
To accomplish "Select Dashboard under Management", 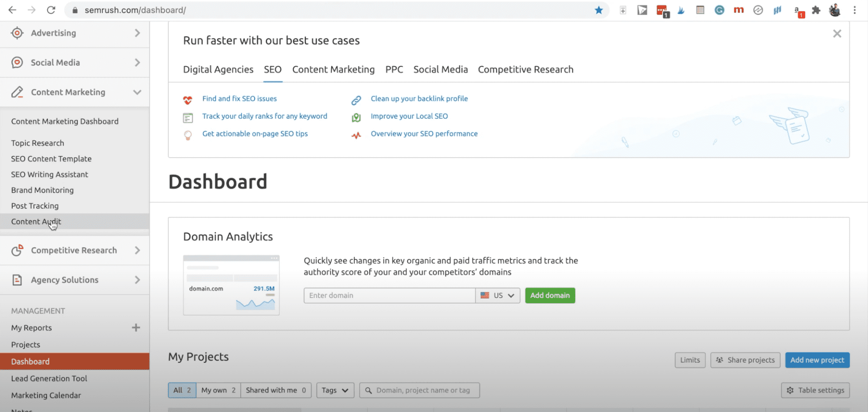I will point(75,361).
